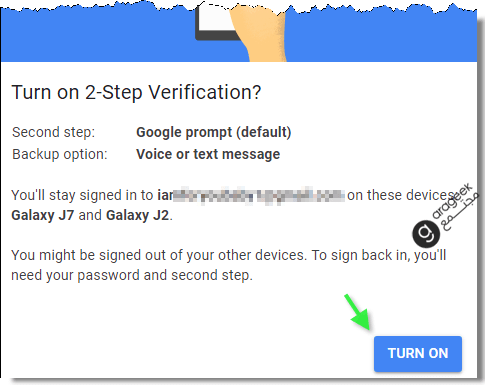Click 'Google prompt (default)' text
Viewport: 485px width, 385px height.
click(x=214, y=132)
